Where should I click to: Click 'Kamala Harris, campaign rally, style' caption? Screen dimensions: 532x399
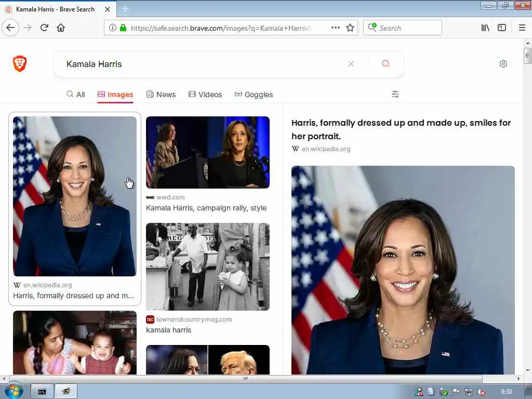(206, 208)
